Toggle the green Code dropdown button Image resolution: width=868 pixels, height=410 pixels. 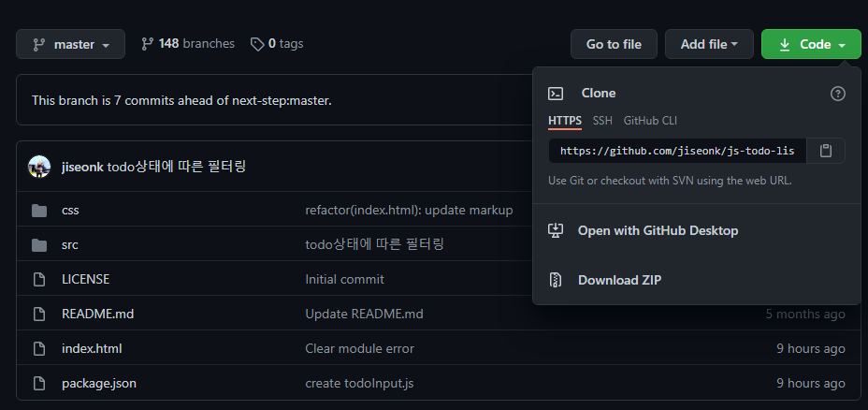pos(811,44)
